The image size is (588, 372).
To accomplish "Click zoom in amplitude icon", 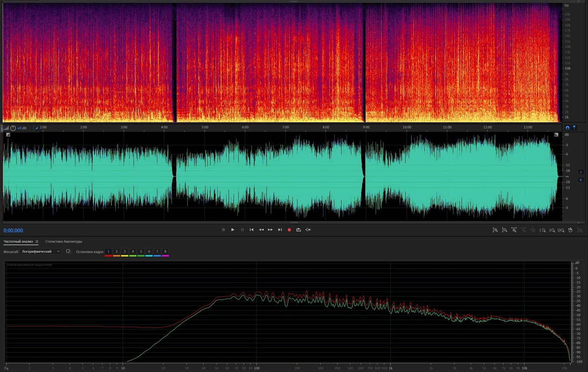I will (495, 230).
